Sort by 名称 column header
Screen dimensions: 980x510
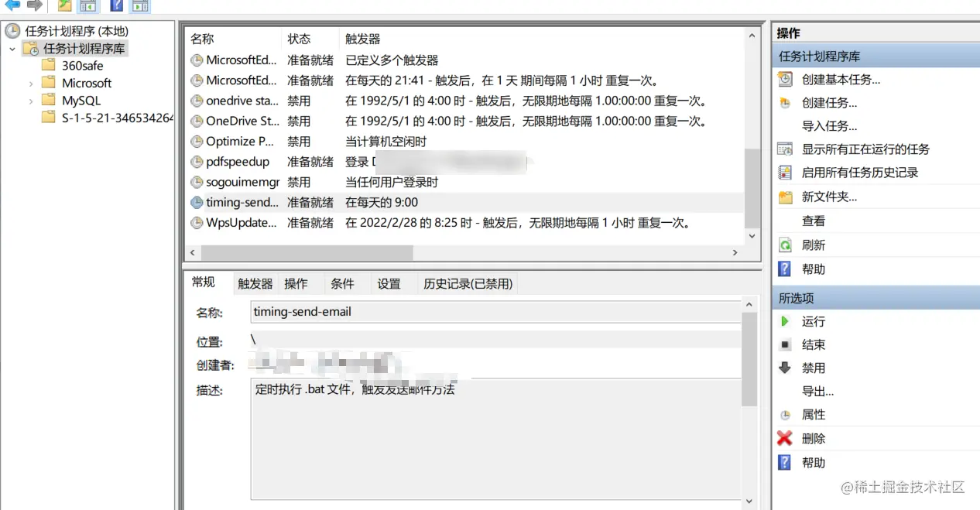[x=202, y=39]
